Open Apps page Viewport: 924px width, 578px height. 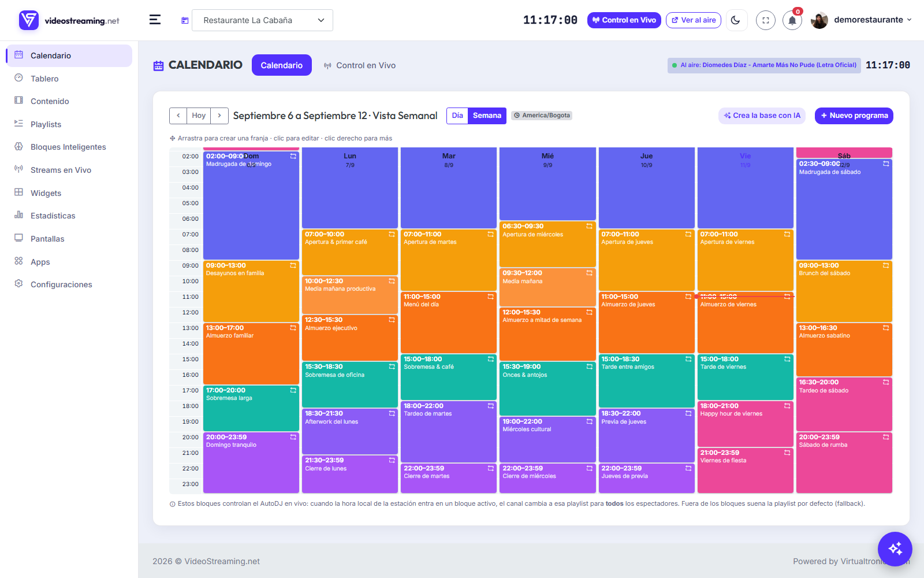[69, 262]
